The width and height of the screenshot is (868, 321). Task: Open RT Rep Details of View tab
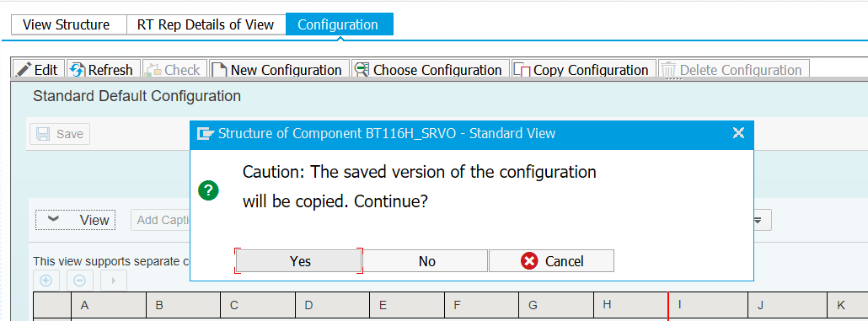point(206,25)
